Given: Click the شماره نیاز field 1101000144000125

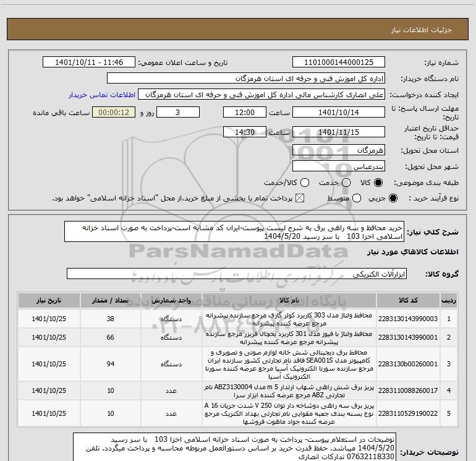Looking at the screenshot, I should (x=339, y=62).
